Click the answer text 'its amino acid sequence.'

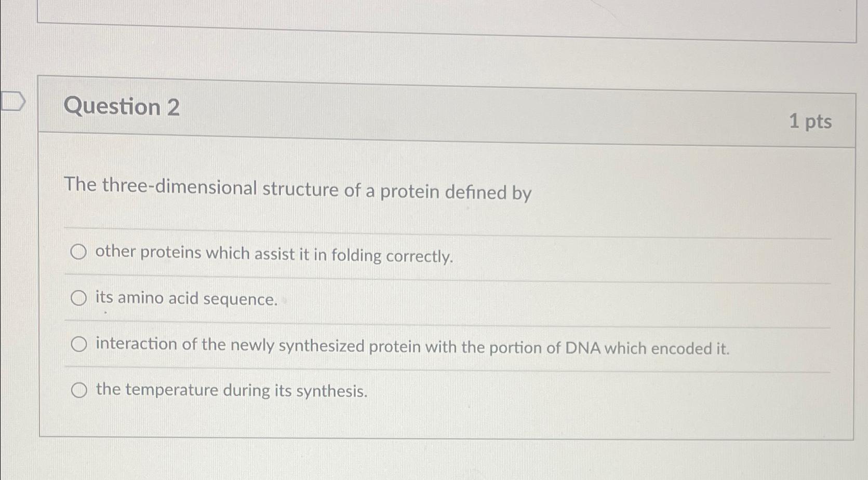pos(185,299)
